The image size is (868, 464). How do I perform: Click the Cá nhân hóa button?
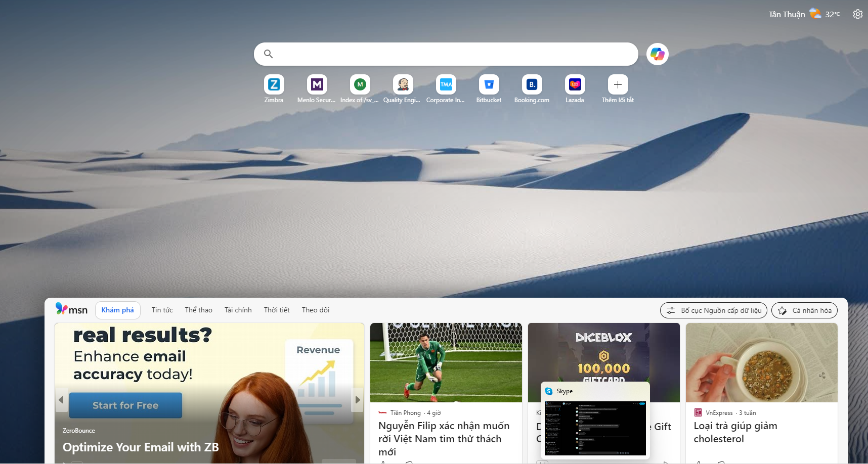(x=804, y=310)
